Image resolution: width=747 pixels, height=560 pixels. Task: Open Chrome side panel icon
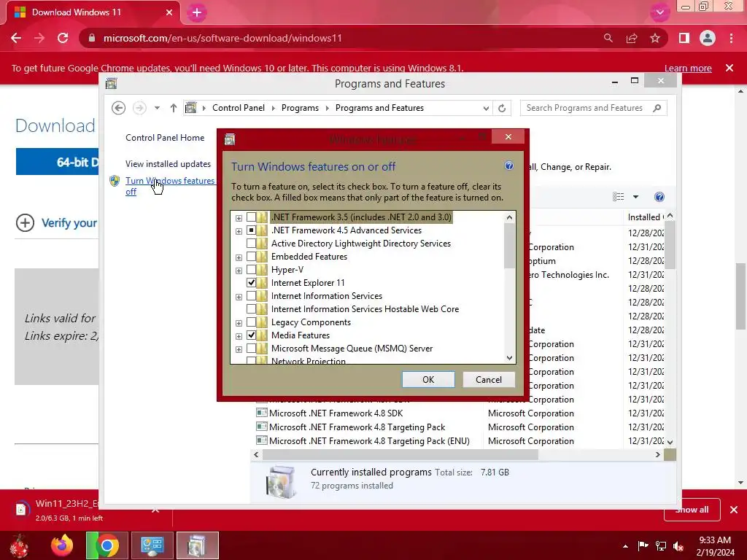coord(684,38)
